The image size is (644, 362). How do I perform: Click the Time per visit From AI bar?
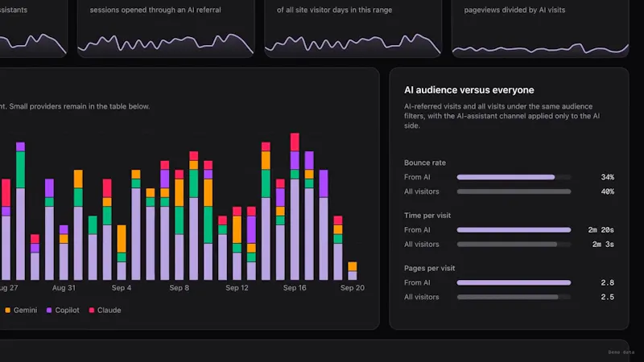point(514,230)
